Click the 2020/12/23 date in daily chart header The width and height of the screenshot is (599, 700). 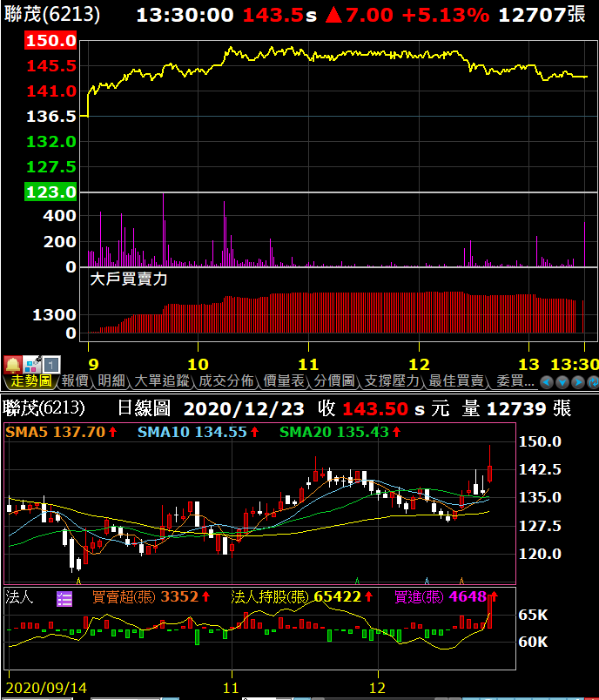tap(244, 408)
